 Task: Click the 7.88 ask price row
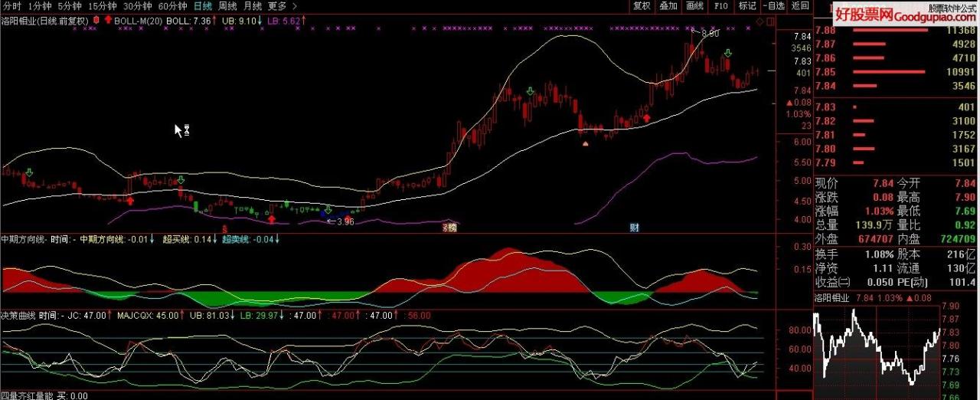click(x=897, y=31)
